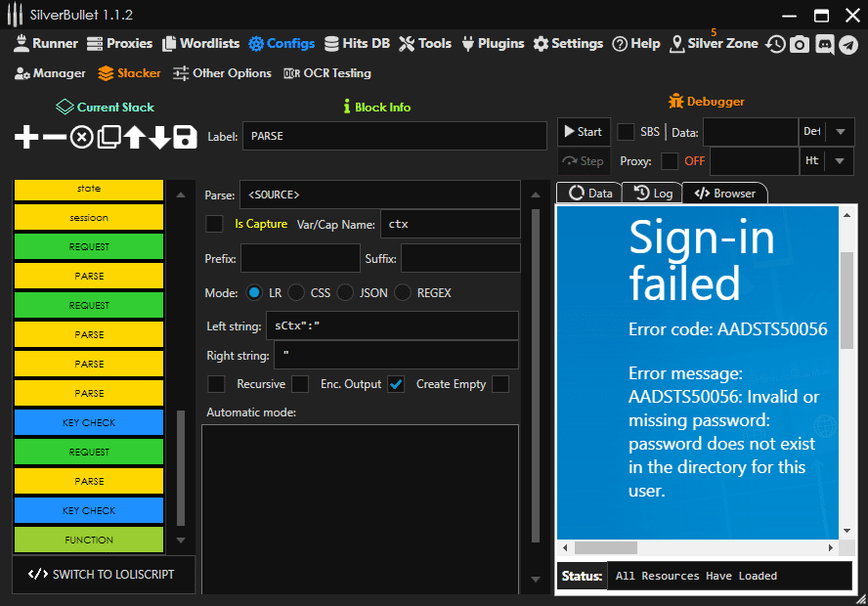Click the stack list scrollbar thumb
The height and width of the screenshot is (606, 868).
(181, 467)
